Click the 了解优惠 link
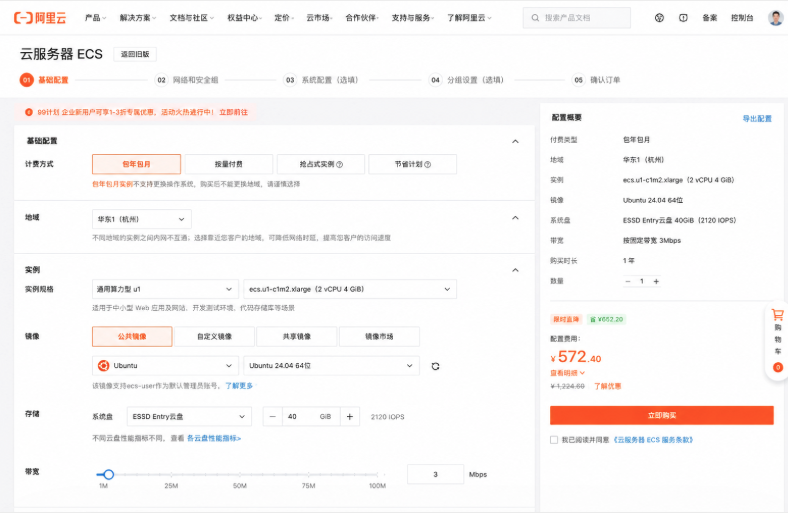This screenshot has width=788, height=513. (x=608, y=386)
